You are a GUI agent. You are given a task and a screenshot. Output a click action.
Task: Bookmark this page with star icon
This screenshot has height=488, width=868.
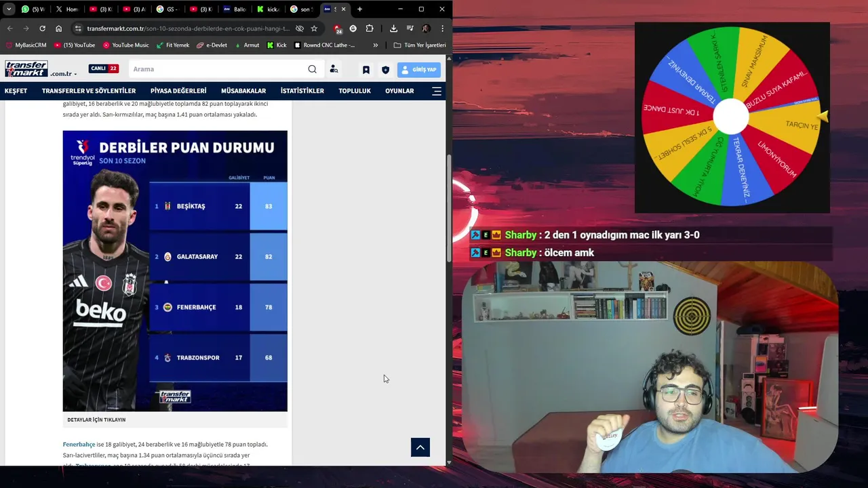point(314,28)
